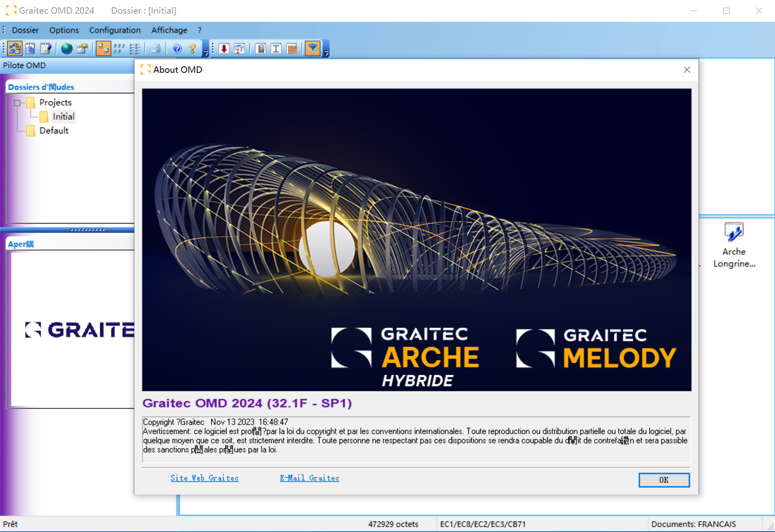
Task: Click the folder manager icon in the toolbar
Action: coord(15,49)
